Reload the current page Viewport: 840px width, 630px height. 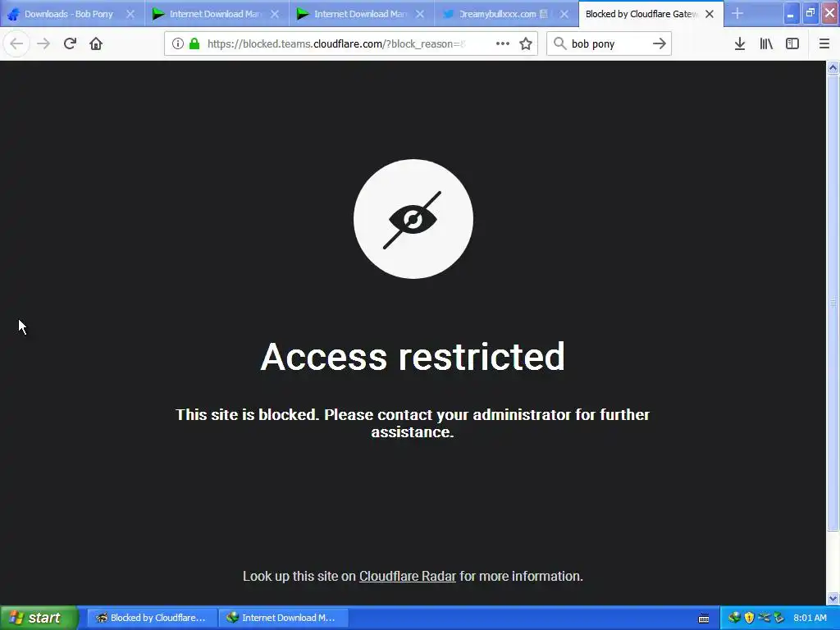tap(70, 43)
